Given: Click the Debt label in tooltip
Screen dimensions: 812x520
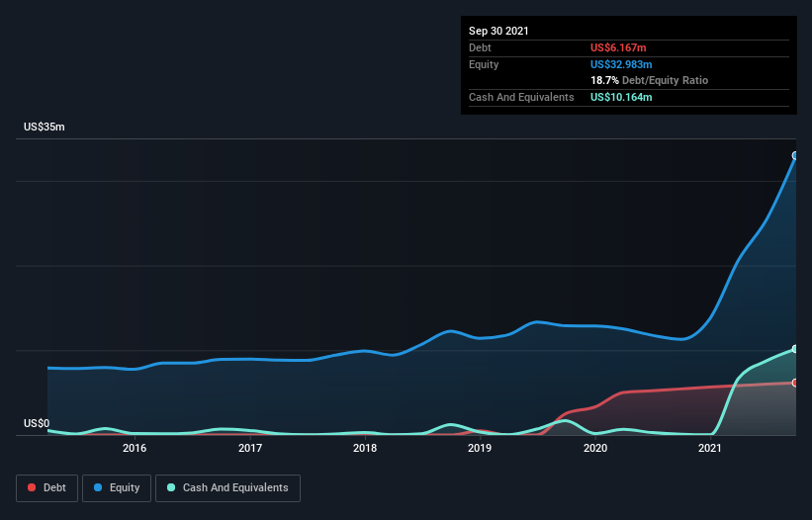Looking at the screenshot, I should tap(480, 47).
